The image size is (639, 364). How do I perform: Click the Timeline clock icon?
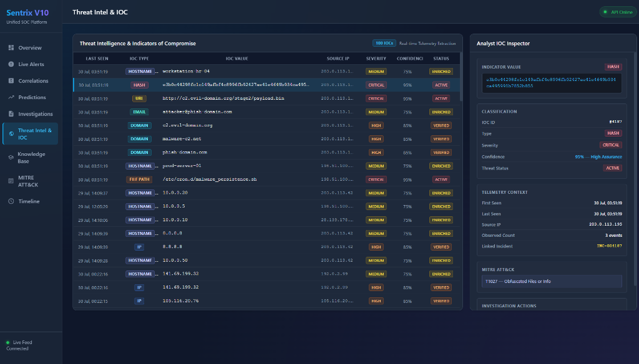pos(11,201)
